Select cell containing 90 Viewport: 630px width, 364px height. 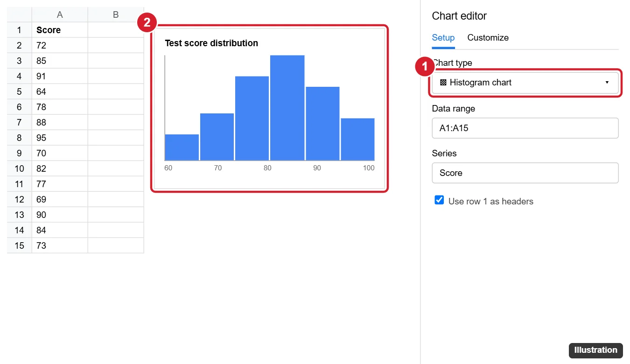[x=60, y=215]
